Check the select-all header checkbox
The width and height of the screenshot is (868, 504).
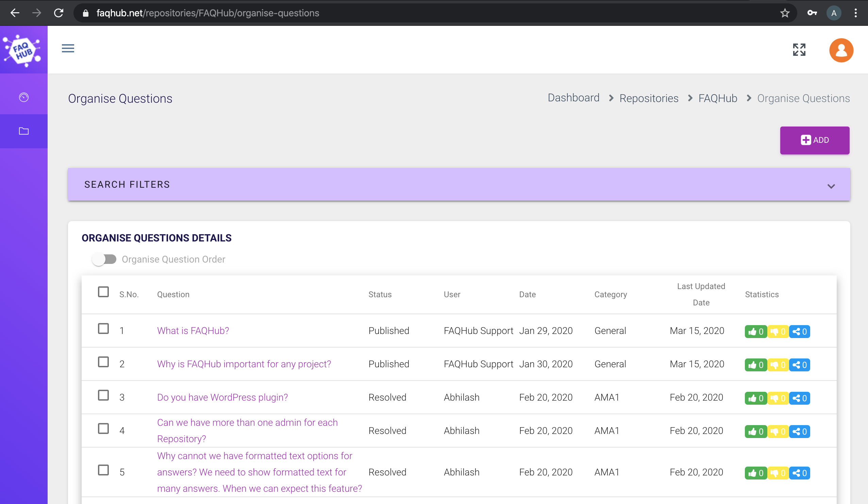point(103,292)
